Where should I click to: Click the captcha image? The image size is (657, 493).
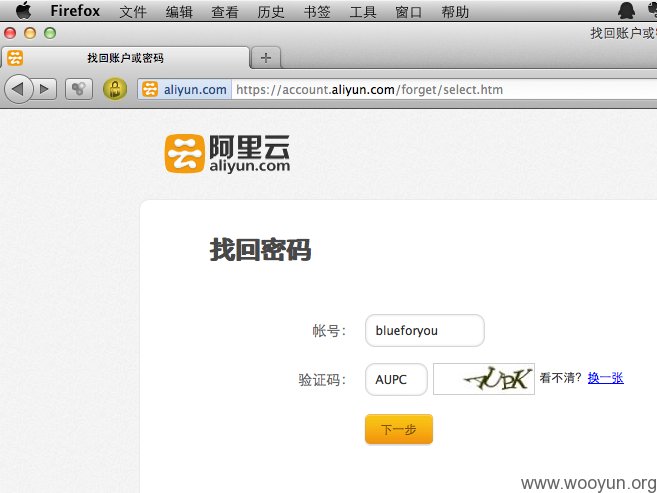pos(484,379)
